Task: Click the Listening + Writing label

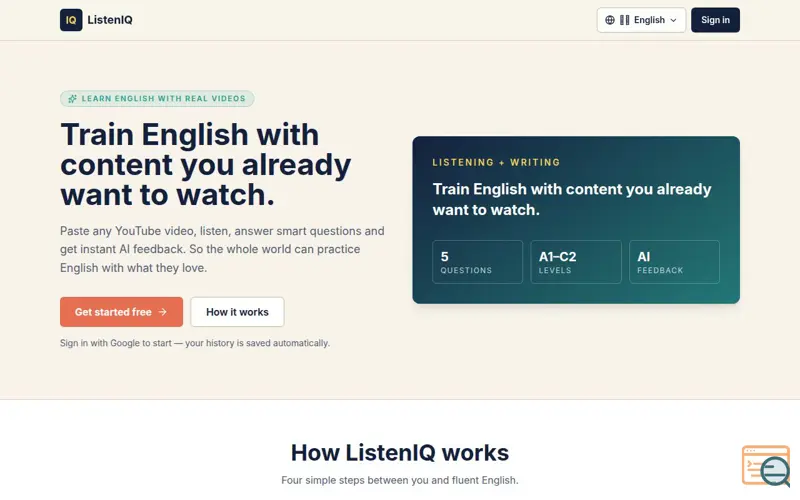Action: coord(496,162)
